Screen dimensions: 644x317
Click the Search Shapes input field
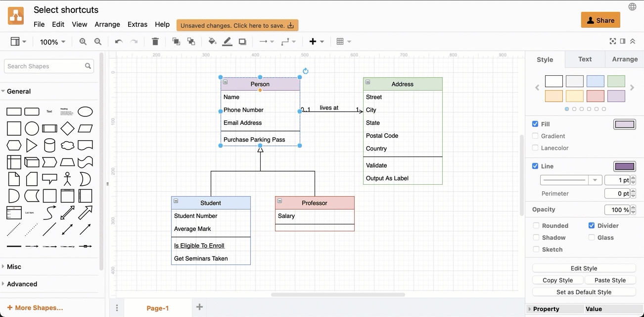tap(45, 66)
